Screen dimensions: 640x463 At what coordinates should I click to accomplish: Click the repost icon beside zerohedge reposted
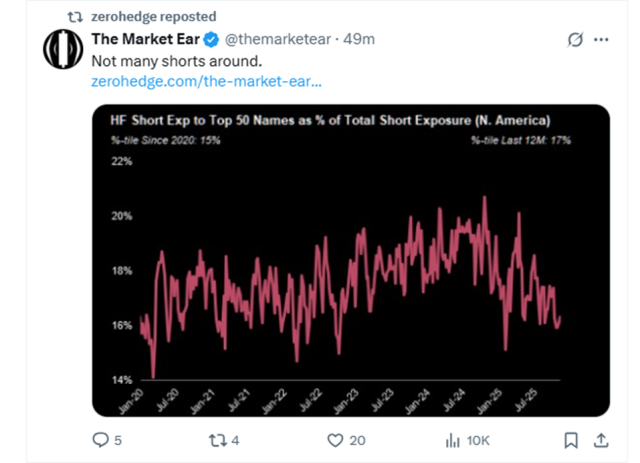74,17
